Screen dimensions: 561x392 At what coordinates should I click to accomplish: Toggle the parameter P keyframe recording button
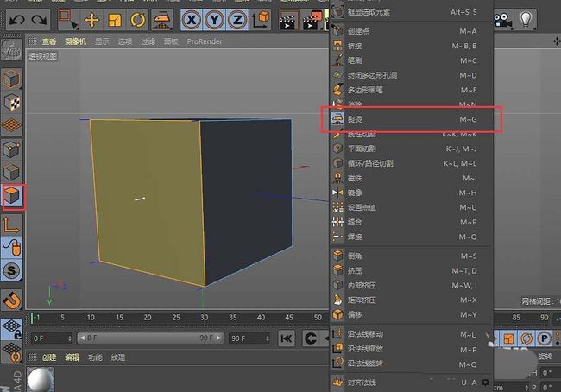point(545,338)
